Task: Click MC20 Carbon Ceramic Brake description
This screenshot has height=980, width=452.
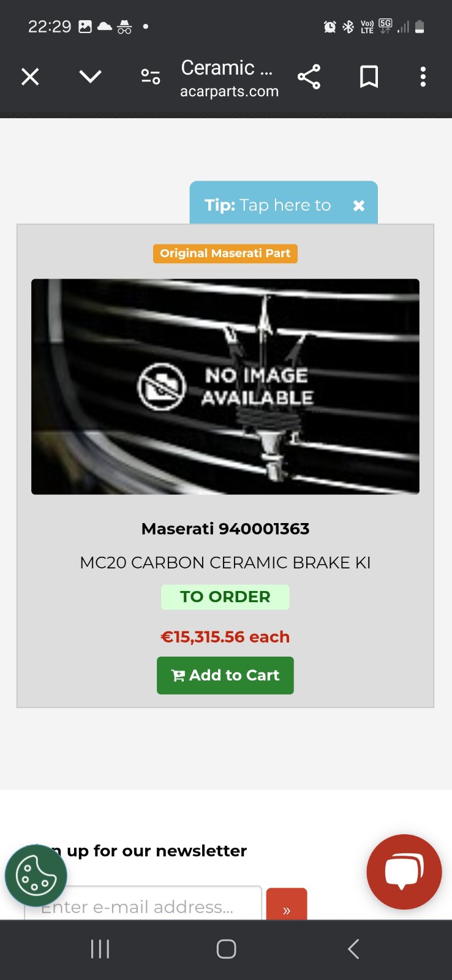Action: coord(225,562)
